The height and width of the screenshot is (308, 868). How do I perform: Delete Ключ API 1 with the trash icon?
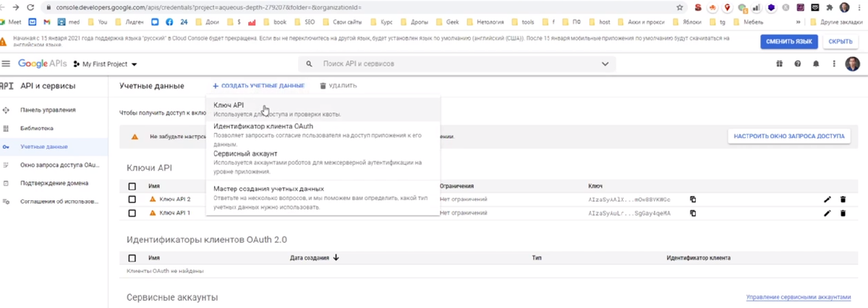[x=843, y=213]
